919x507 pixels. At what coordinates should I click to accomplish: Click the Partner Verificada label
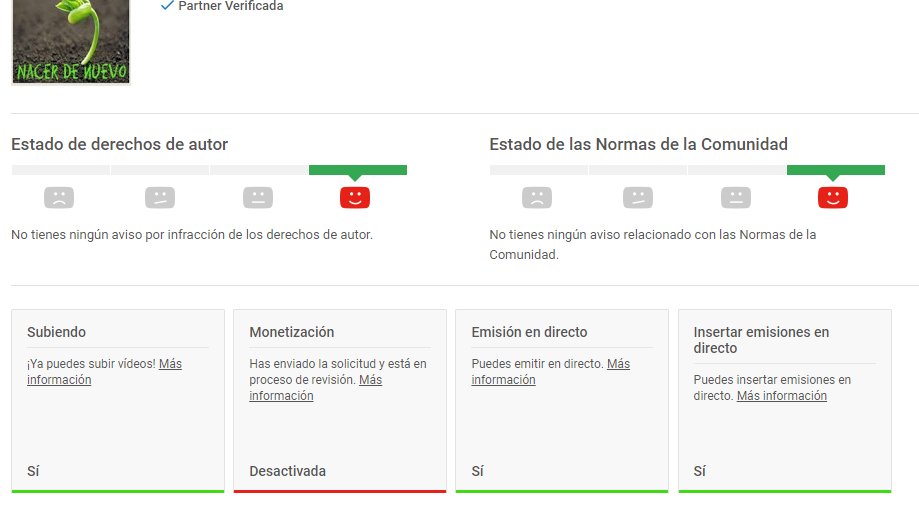pyautogui.click(x=230, y=6)
